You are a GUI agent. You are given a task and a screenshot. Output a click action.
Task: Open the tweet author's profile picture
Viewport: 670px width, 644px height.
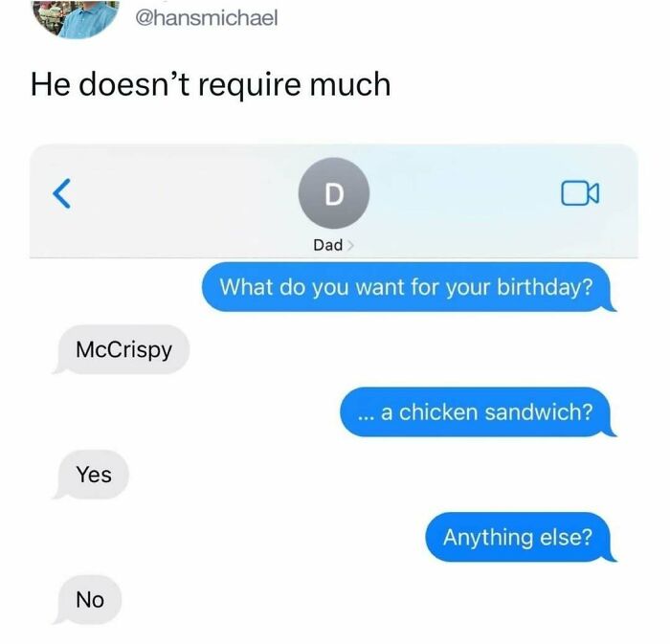tap(76, 17)
